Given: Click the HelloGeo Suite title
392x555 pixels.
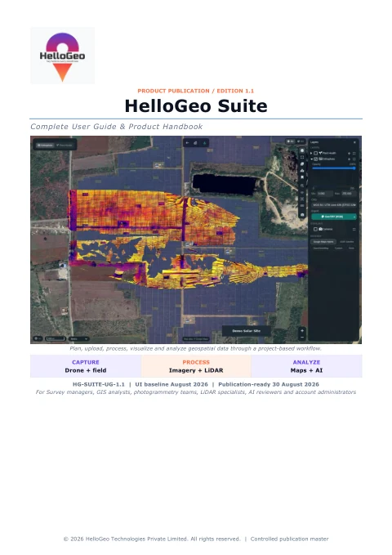Looking at the screenshot, I should tap(196, 105).
